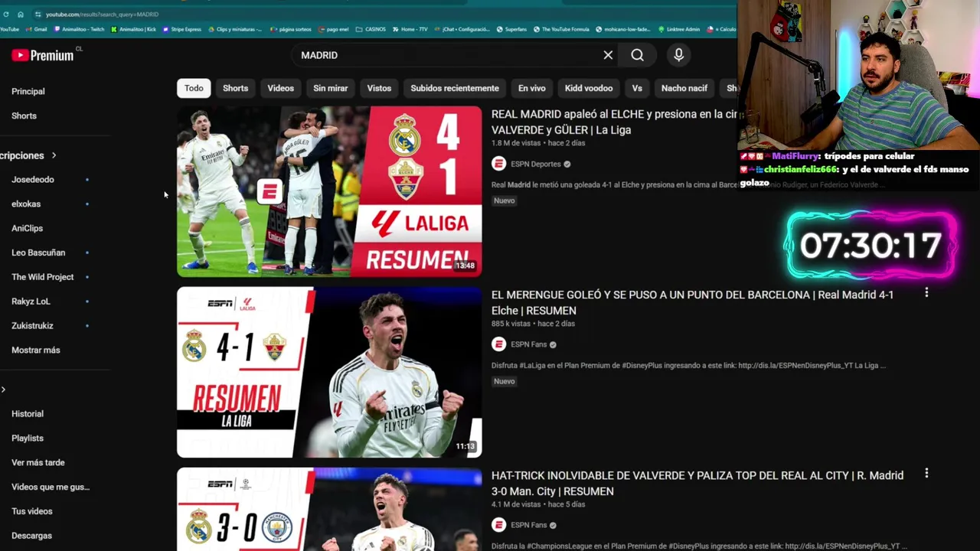The height and width of the screenshot is (551, 980).
Task: Open REAL MADRID apaleó al ELCHE video title
Action: [614, 122]
